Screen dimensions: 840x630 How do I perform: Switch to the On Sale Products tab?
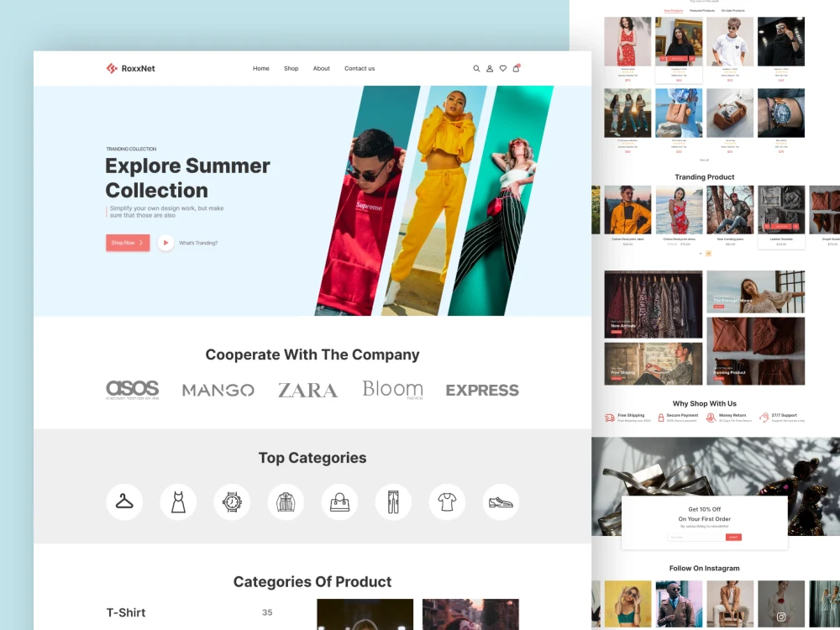732,11
